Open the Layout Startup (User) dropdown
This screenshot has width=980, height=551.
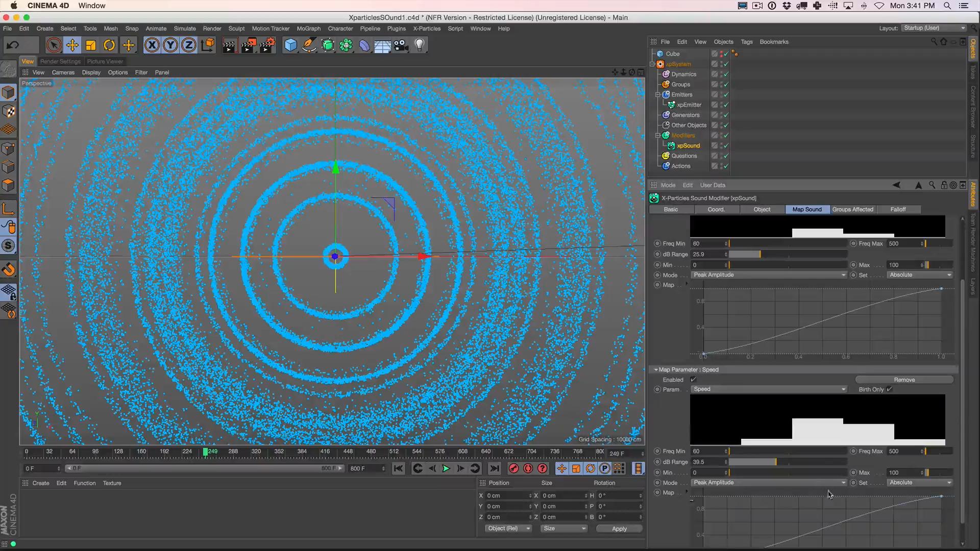coord(934,28)
